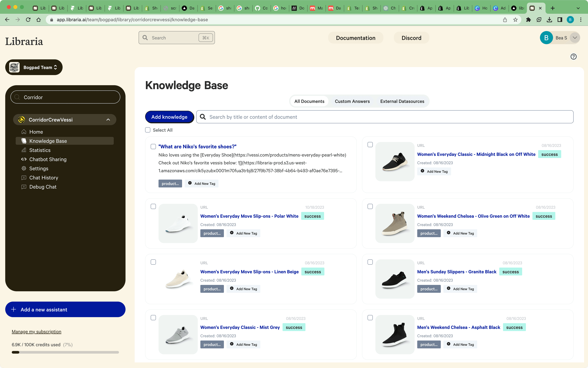Open the Knowledge Base sidebar item
The image size is (588, 368).
48,141
